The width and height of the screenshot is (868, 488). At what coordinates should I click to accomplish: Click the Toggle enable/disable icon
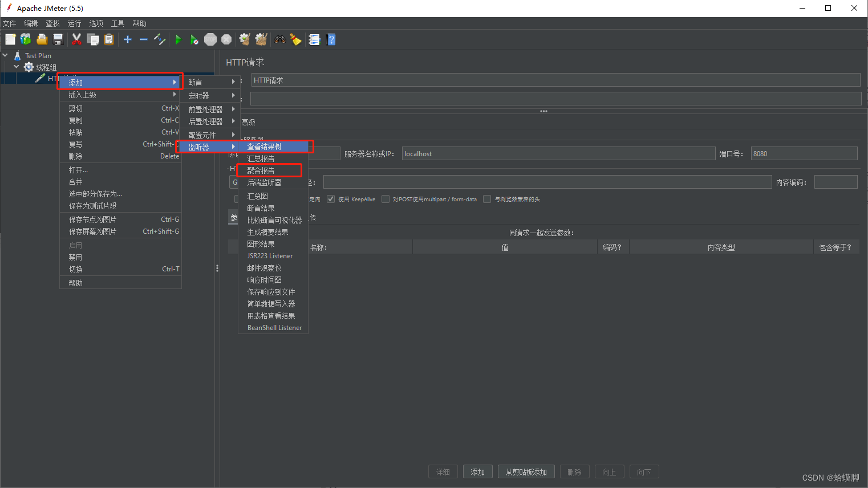[160, 39]
